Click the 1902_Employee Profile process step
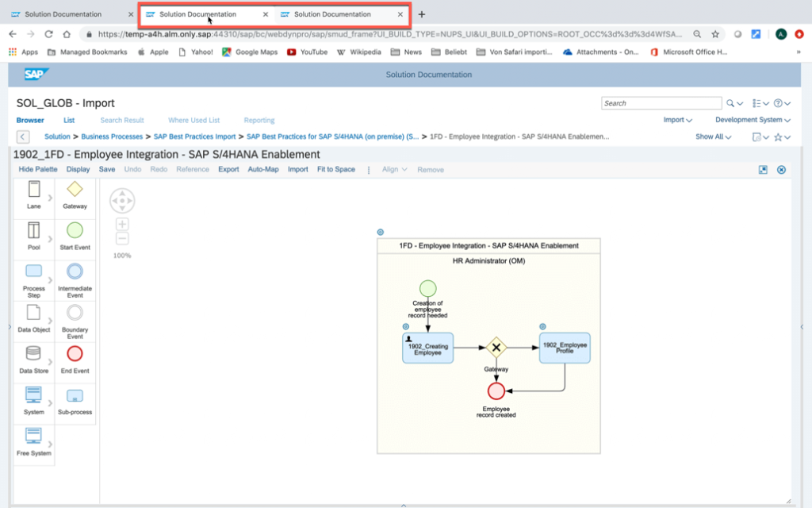Viewport: 812px width, 508px height. point(565,348)
